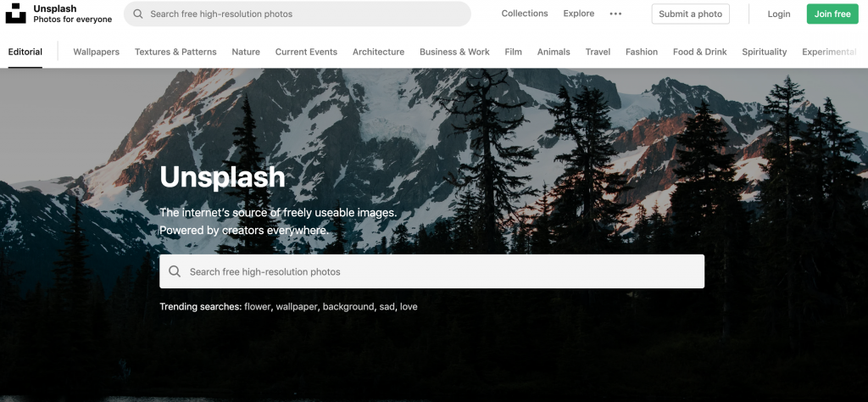Click the large Unsplash hero heading
This screenshot has width=868, height=402.
coord(223,177)
